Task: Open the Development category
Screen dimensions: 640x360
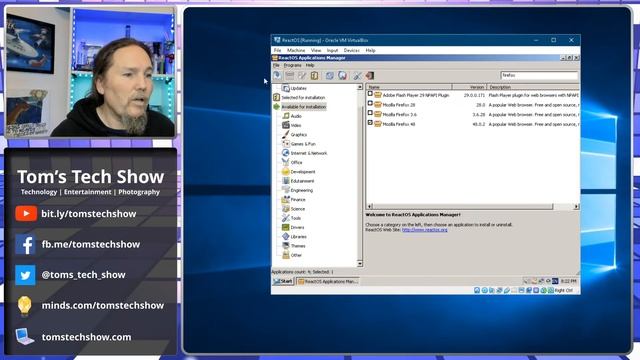Action: [x=303, y=172]
